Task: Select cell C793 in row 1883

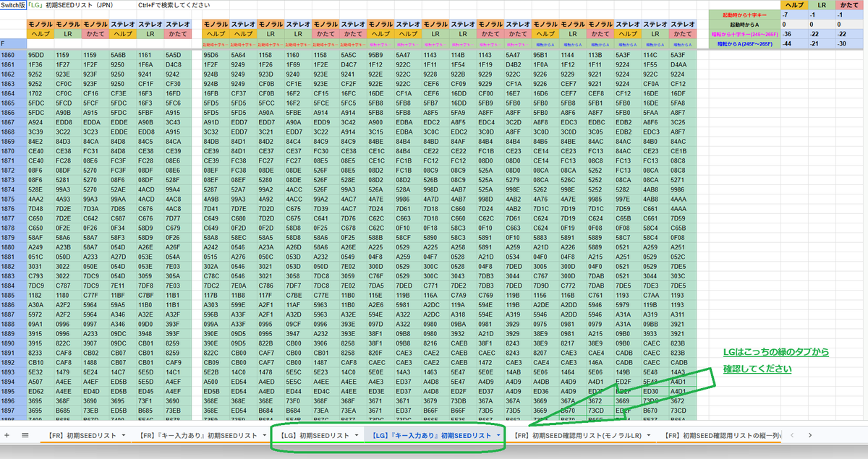Action: click(x=41, y=276)
